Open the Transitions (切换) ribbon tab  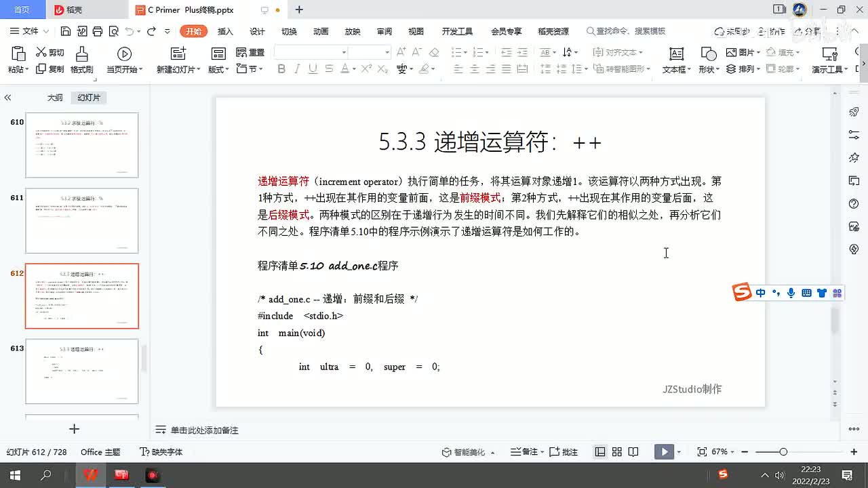[289, 31]
